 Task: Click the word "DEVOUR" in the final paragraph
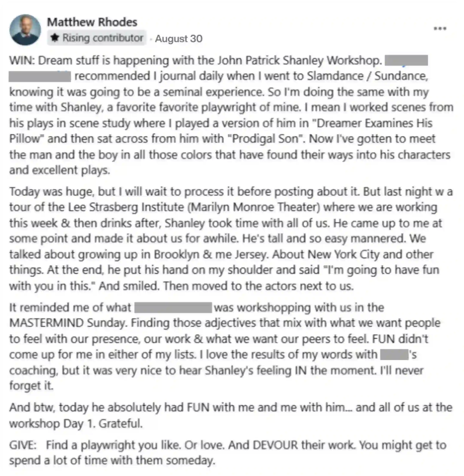coord(275,445)
